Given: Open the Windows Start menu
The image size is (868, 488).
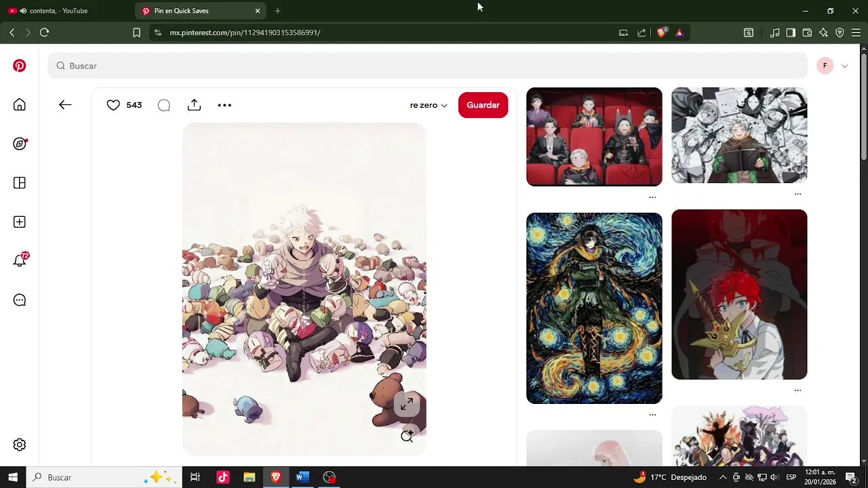Looking at the screenshot, I should tap(13, 477).
